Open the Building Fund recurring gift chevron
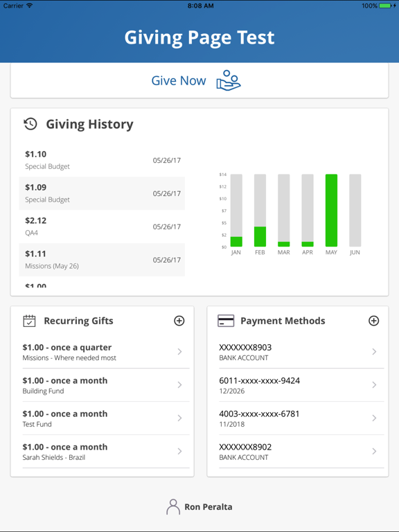The height and width of the screenshot is (532, 399). pos(180,384)
